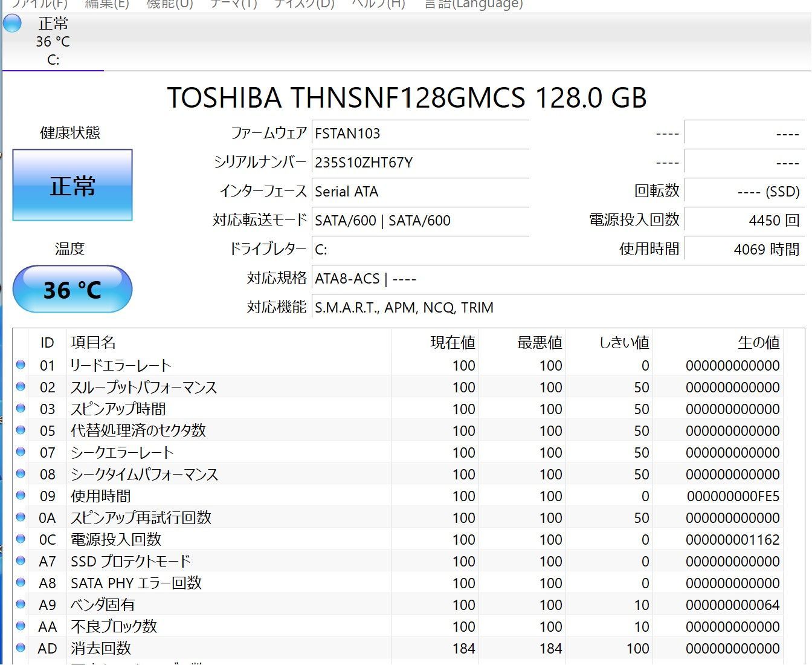Viewport: 812px width, 665px height.
Task: Open the 言語(Language) menu
Action: [x=474, y=4]
